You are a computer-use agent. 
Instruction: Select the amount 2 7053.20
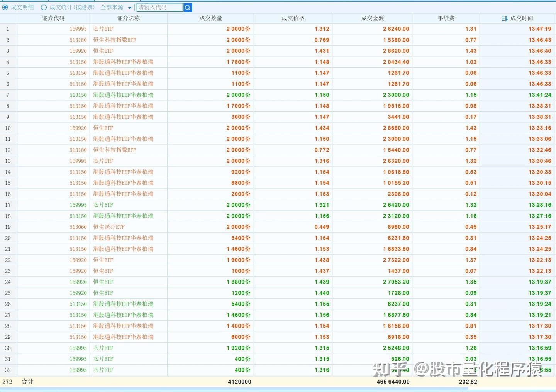coord(396,282)
